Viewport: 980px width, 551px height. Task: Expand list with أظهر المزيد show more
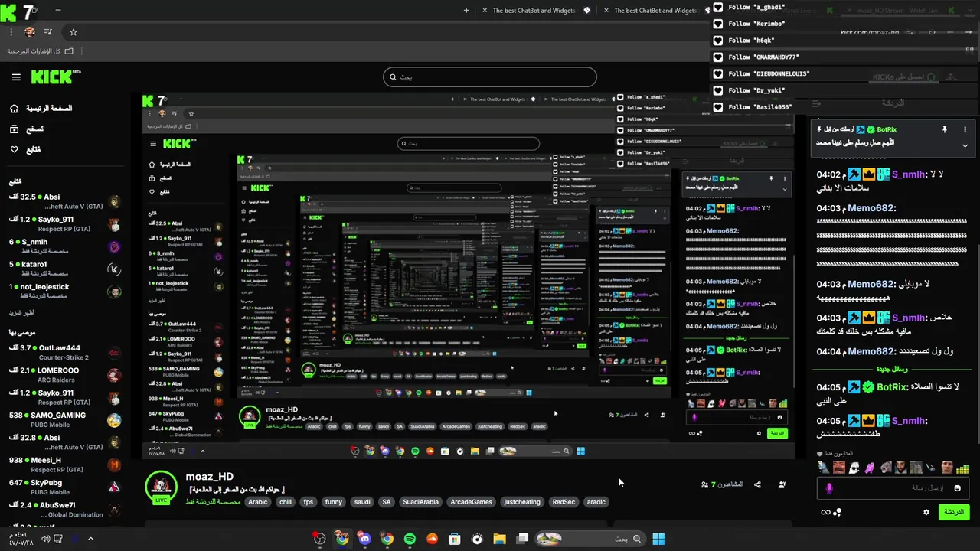(21, 313)
